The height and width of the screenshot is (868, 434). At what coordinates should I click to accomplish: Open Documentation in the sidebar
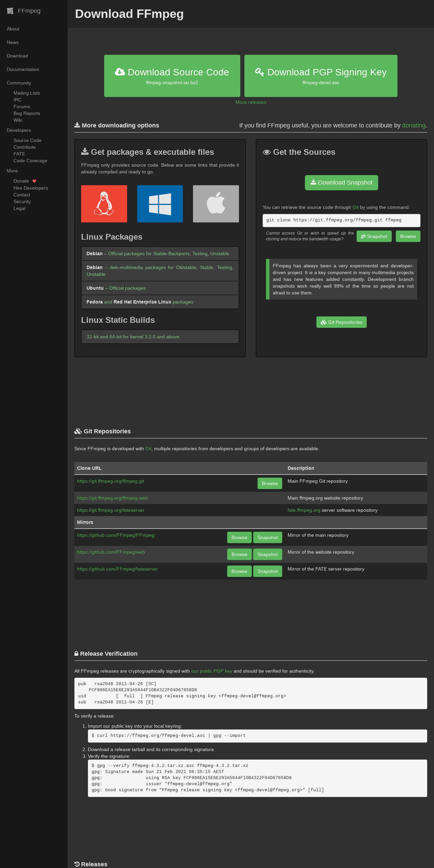point(23,69)
